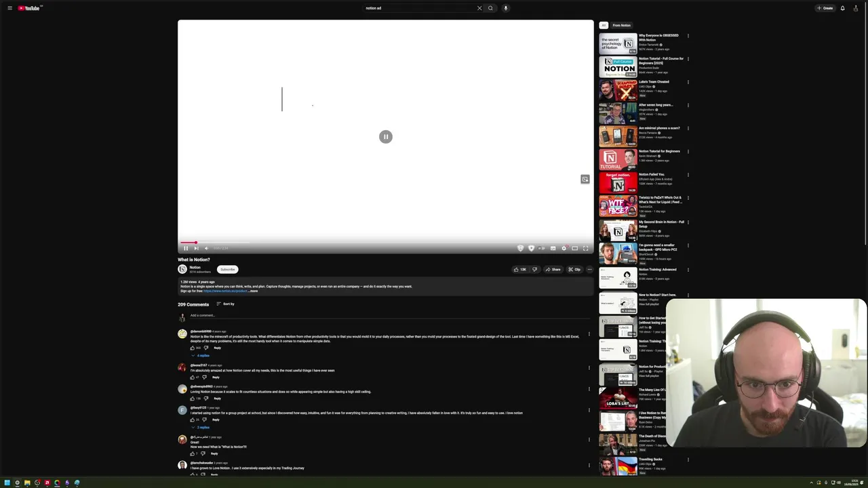Open 'Why Everyone Is OBSESSED With Notion' thumbnail
This screenshot has width=868, height=488.
click(618, 44)
